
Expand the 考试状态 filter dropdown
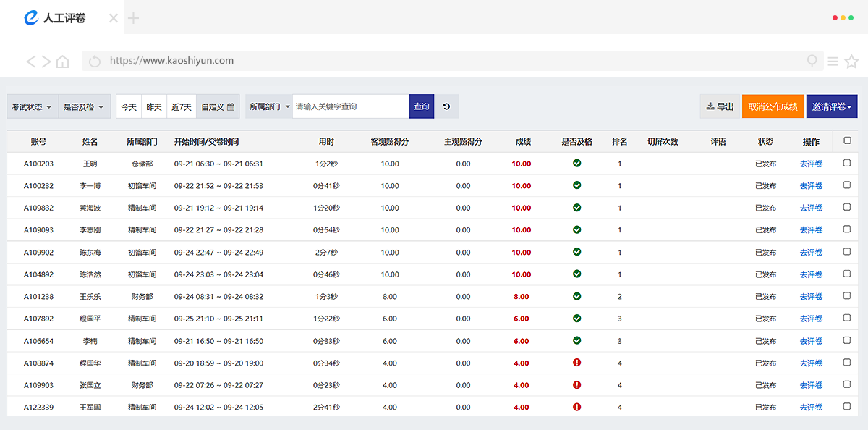click(32, 106)
